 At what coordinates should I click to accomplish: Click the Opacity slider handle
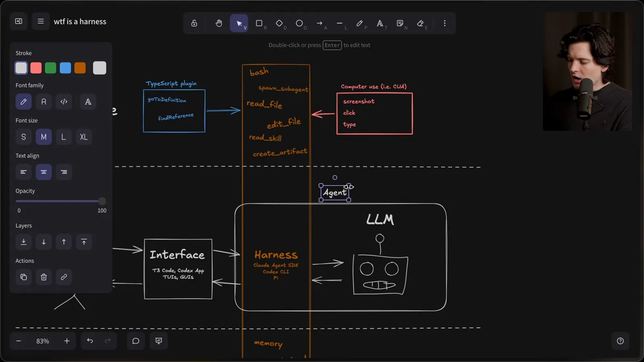click(102, 201)
